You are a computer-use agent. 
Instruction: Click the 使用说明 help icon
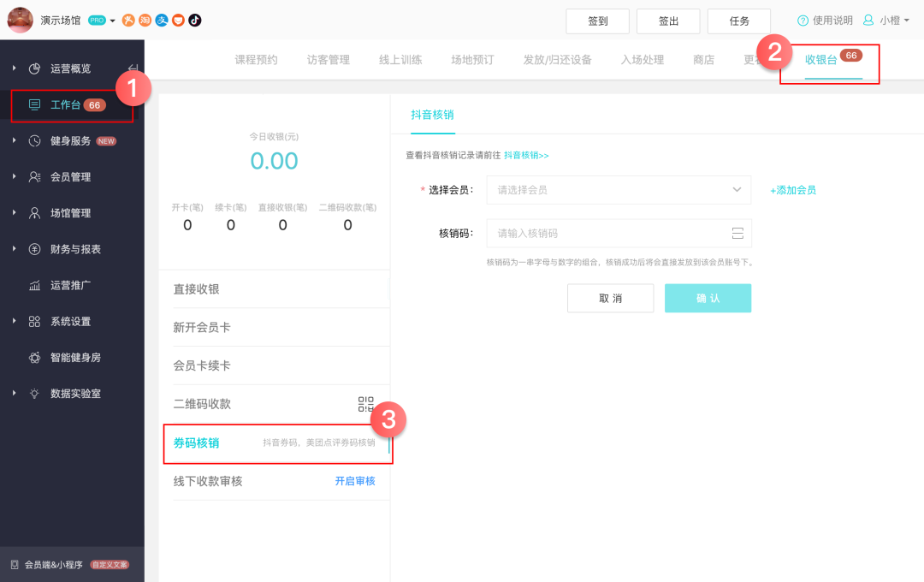(x=803, y=21)
